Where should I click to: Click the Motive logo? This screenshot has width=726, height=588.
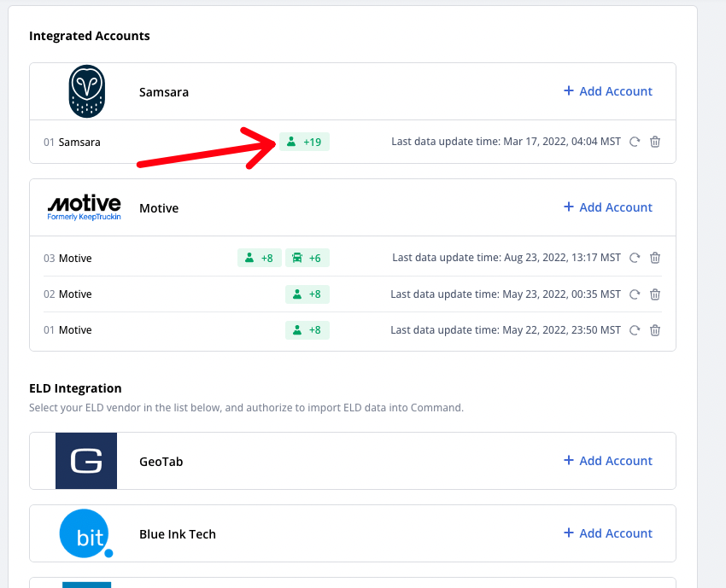pos(85,207)
